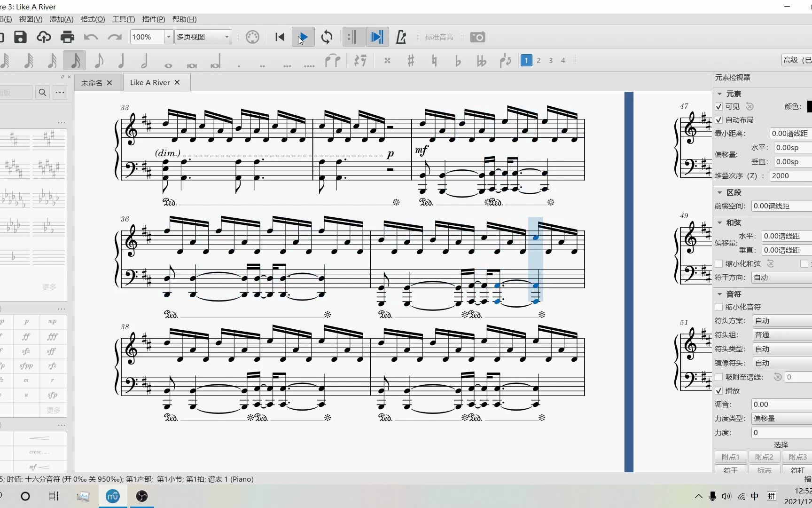
Task: Enable 吸附至谱线 checkbox
Action: pos(718,377)
